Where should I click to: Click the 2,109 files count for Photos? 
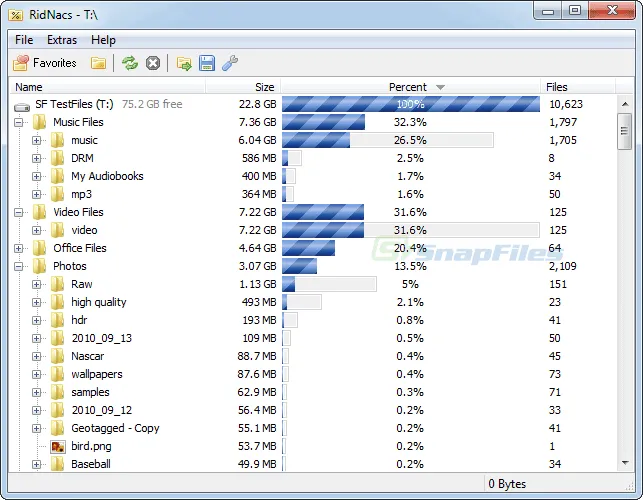(x=563, y=266)
